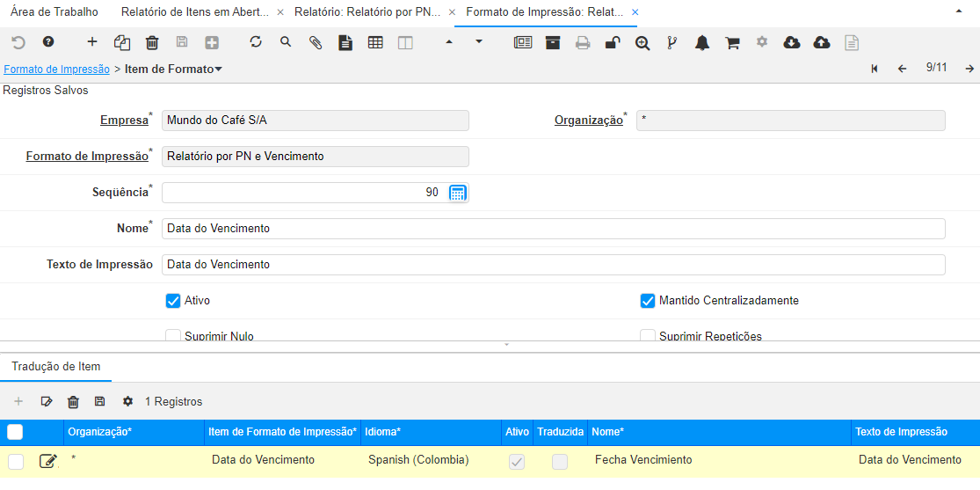Expand the Item de Formato breadcrumb dropdown
This screenshot has width=980, height=490.
coord(218,69)
